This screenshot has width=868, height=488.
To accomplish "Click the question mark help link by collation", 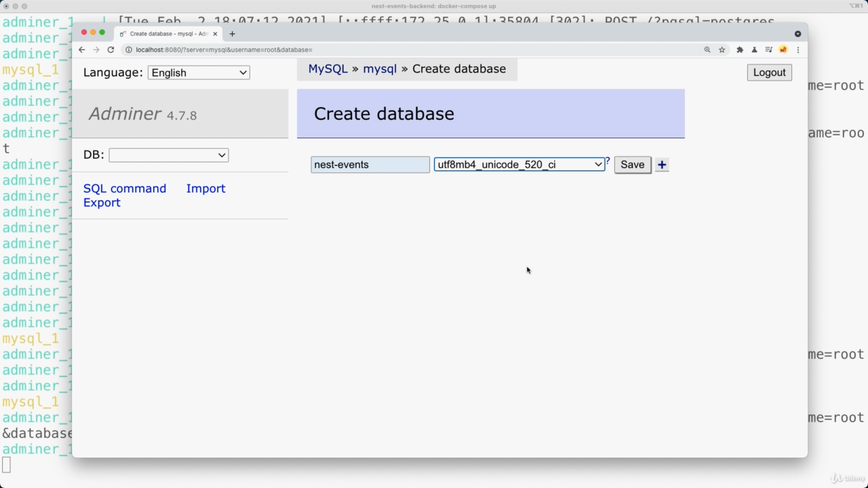I will [x=608, y=161].
